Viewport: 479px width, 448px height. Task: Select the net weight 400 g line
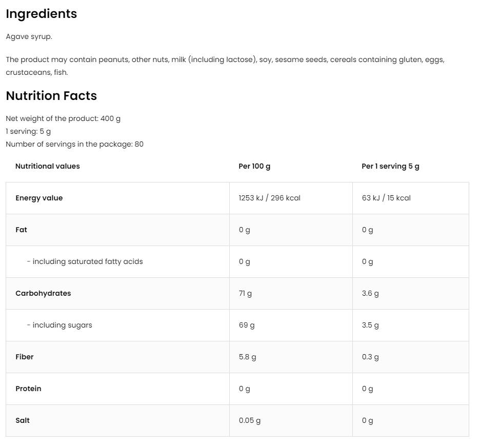[63, 118]
